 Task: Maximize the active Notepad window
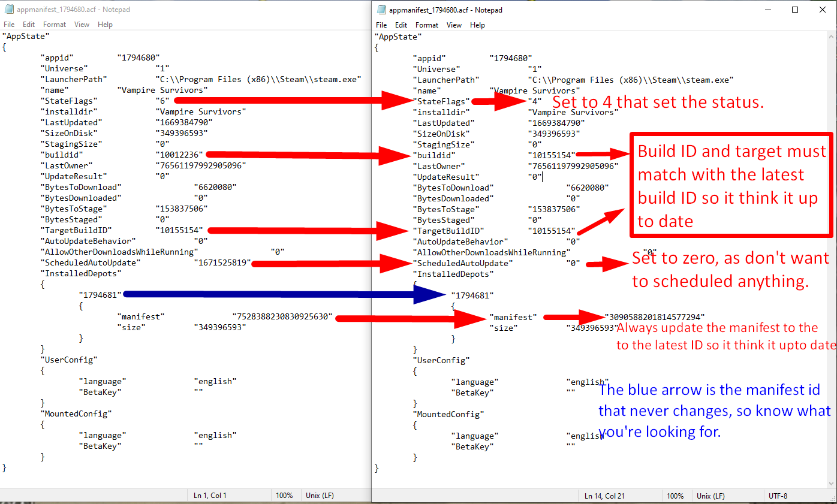(795, 10)
